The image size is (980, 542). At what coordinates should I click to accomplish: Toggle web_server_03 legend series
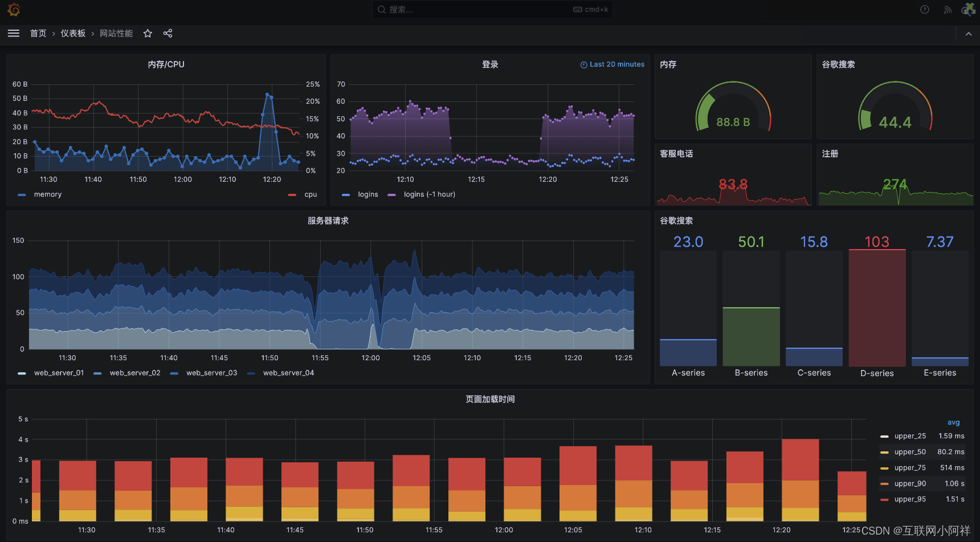(212, 373)
